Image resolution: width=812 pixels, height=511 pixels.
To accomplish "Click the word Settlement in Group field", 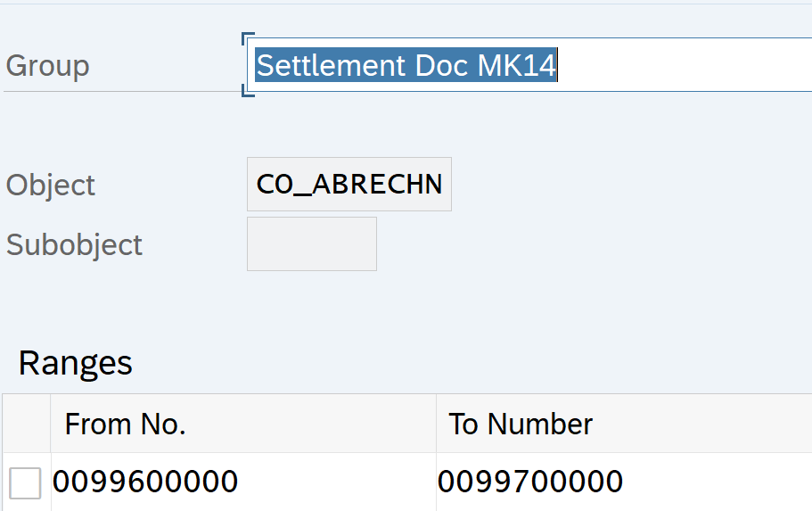I will pos(332,66).
